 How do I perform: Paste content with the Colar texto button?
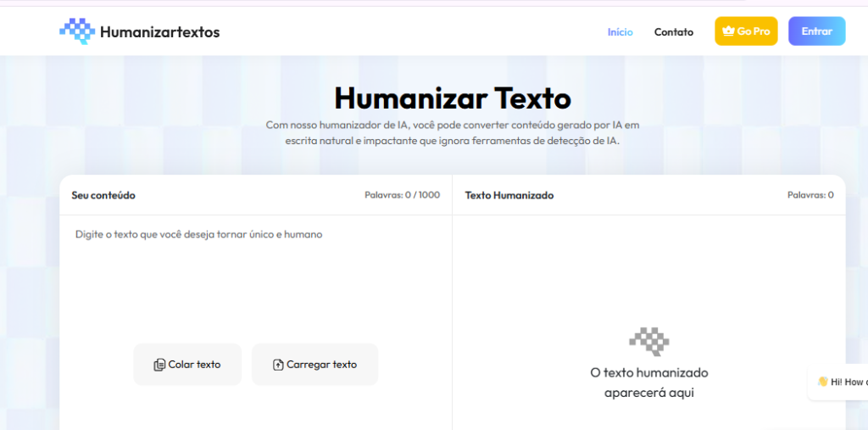coord(187,365)
